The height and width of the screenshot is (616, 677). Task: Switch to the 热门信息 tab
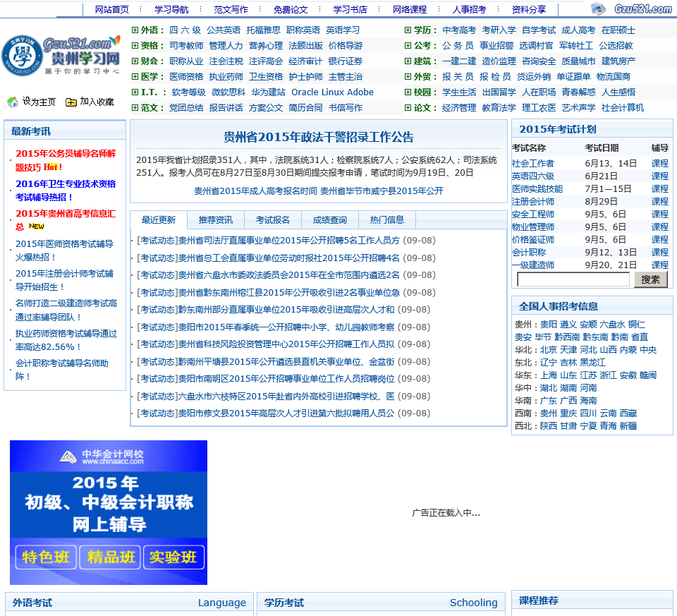tap(387, 220)
